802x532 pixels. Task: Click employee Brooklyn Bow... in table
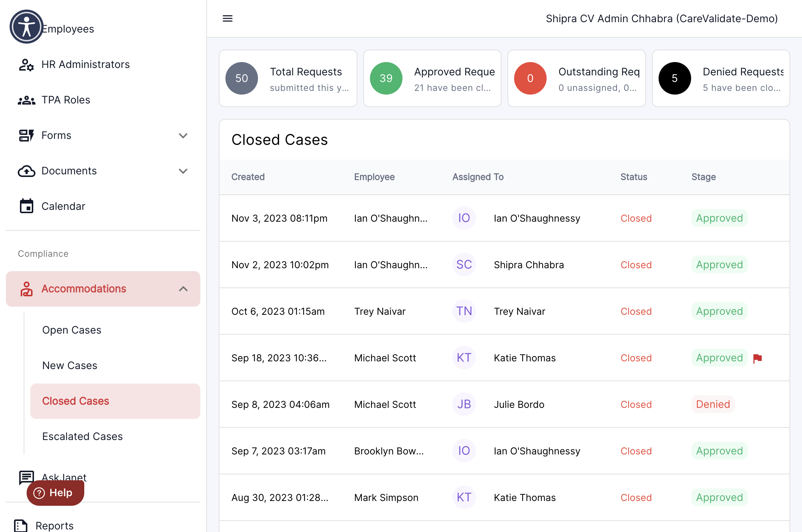pyautogui.click(x=389, y=451)
